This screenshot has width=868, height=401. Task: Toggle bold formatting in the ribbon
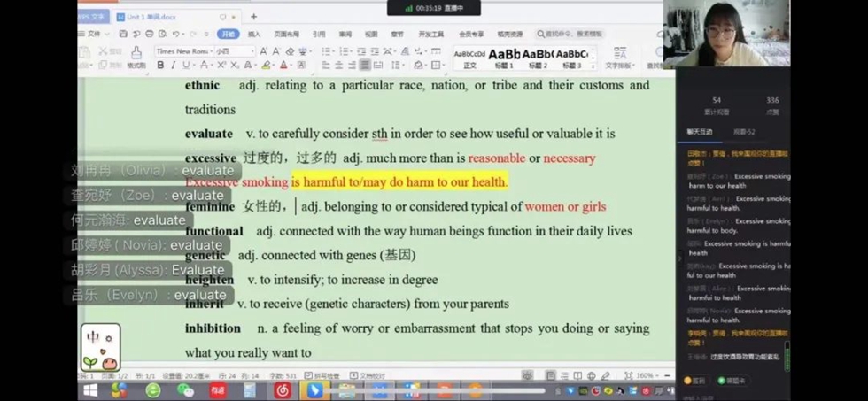(160, 66)
